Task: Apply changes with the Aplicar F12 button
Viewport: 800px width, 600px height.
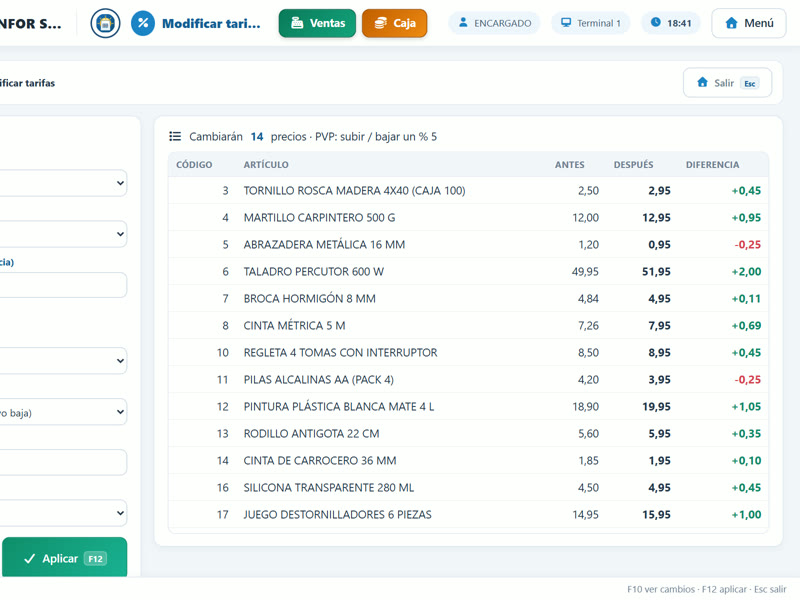Action: click(x=65, y=558)
